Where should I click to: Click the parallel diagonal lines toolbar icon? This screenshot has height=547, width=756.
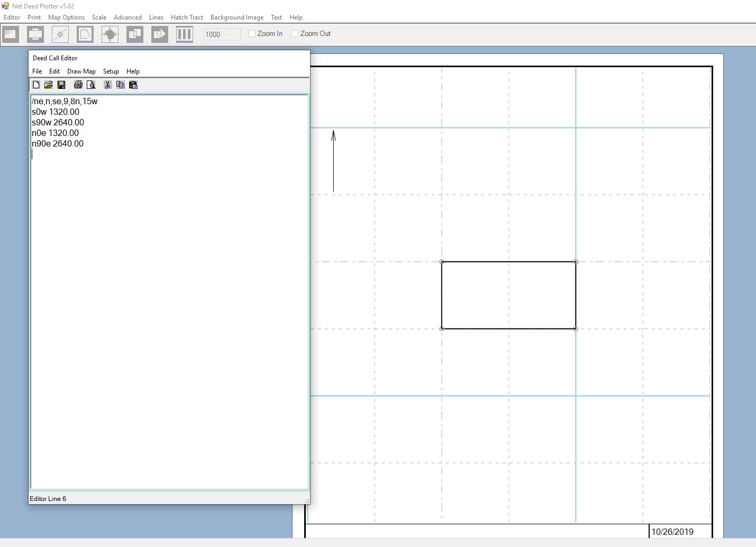tap(60, 34)
